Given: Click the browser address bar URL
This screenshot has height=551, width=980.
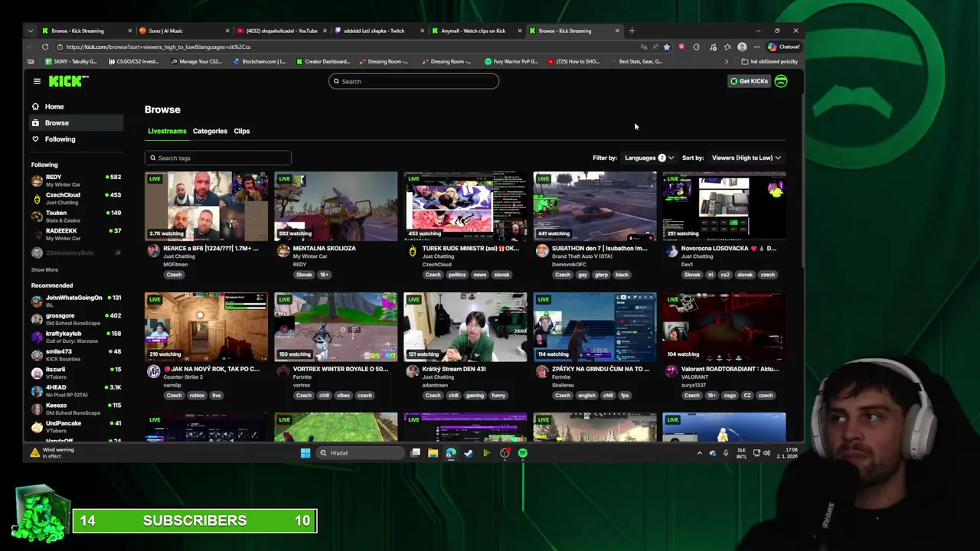Looking at the screenshot, I should [x=158, y=47].
